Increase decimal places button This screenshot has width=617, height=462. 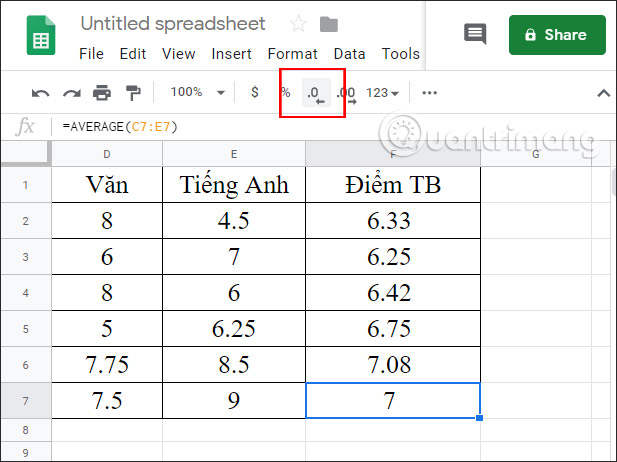pos(346,92)
